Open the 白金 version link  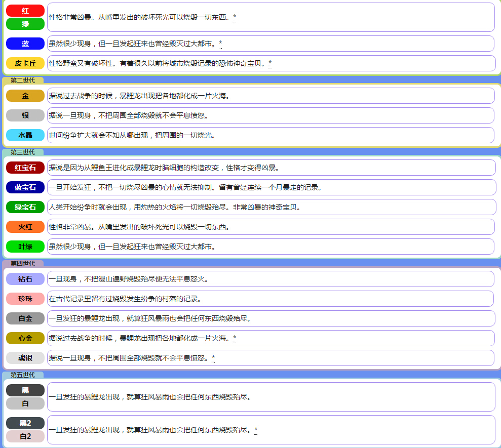click(x=25, y=319)
